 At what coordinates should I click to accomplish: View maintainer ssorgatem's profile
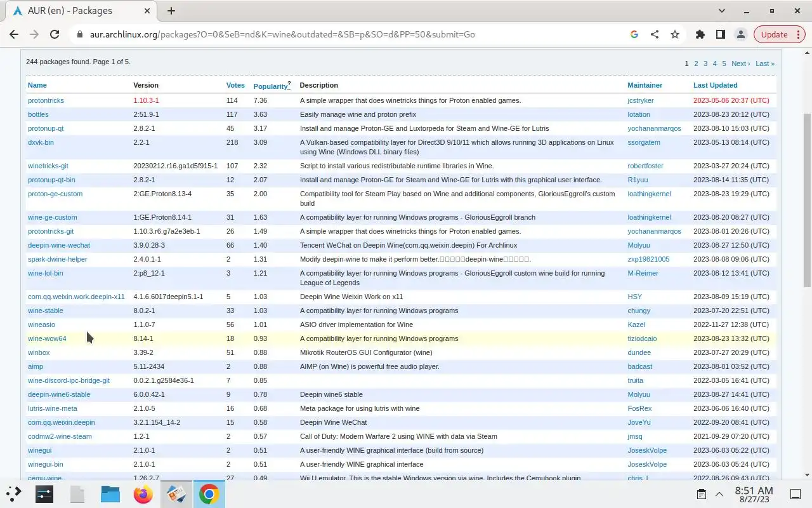(644, 142)
